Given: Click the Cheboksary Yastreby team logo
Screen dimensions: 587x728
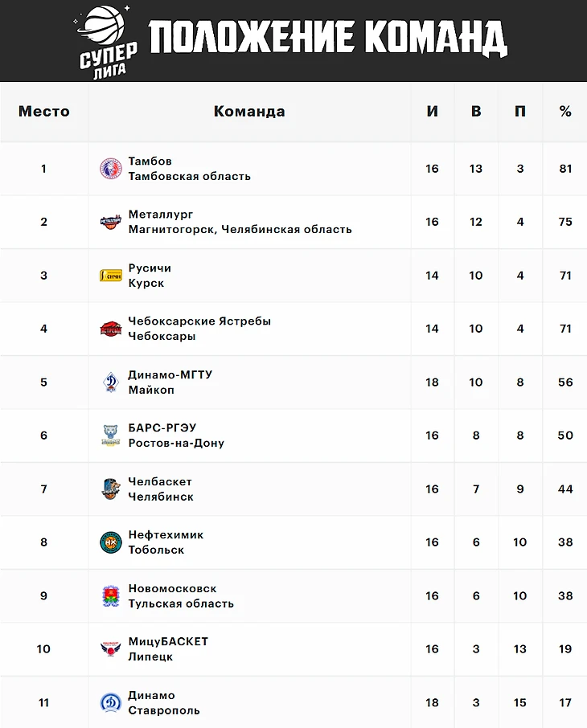Looking at the screenshot, I should tap(110, 329).
